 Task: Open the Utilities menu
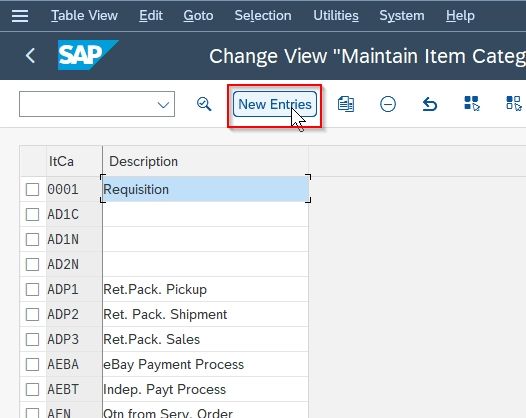click(336, 16)
